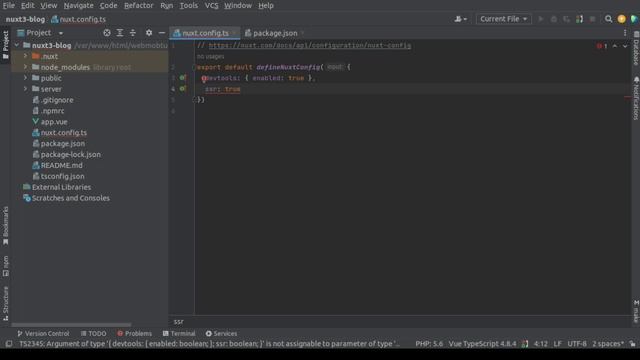Screen dimensions: 640x360
Task: Select the README.md file
Action: coord(58,165)
